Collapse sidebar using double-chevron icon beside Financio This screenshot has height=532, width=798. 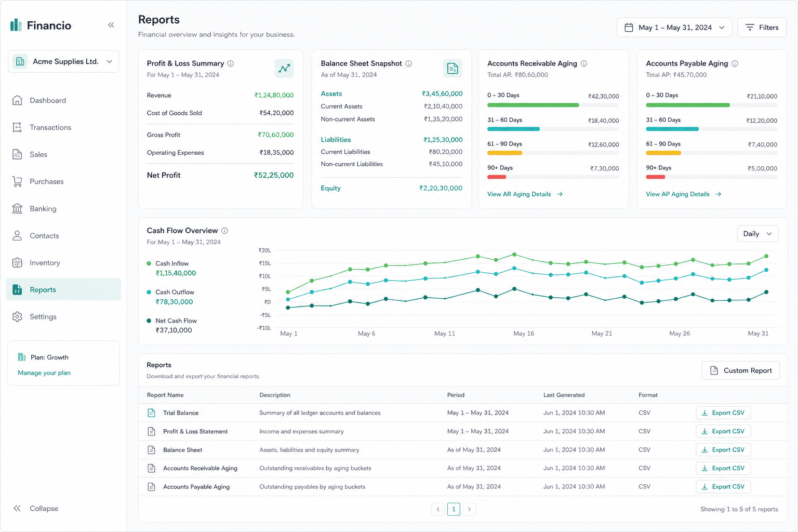pyautogui.click(x=111, y=25)
